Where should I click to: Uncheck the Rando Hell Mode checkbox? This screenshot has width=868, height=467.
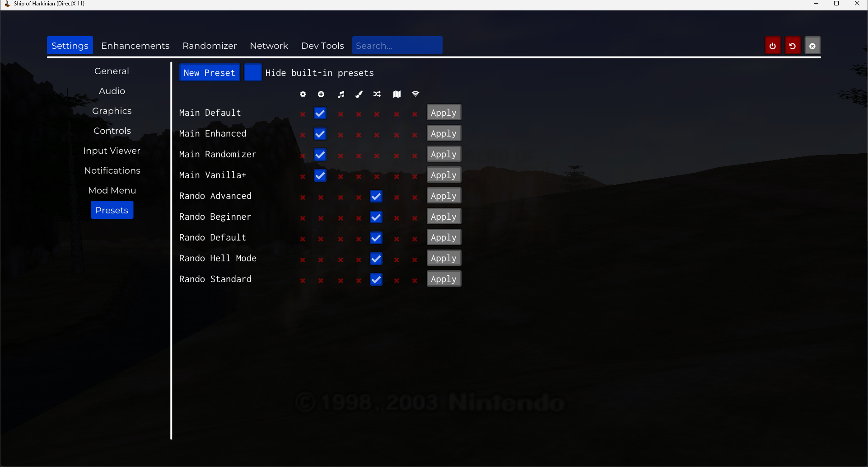pos(376,259)
